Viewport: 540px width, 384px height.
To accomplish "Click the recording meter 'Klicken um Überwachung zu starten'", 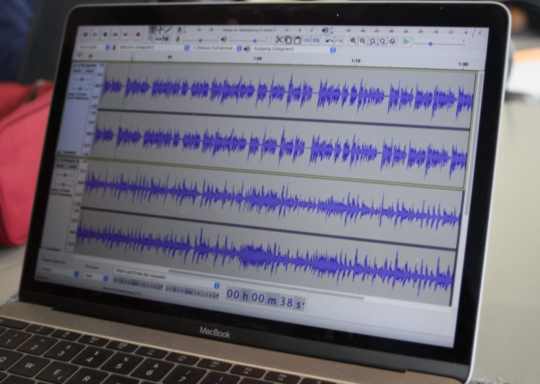I will tap(249, 30).
